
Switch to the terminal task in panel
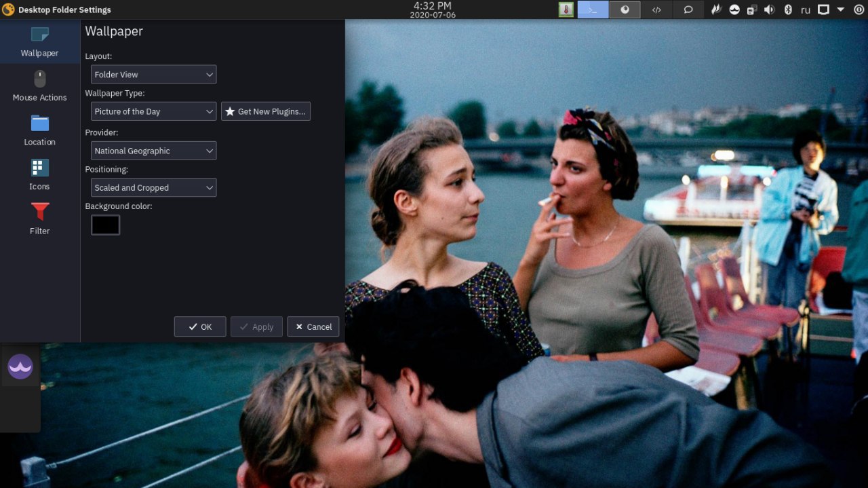593,10
